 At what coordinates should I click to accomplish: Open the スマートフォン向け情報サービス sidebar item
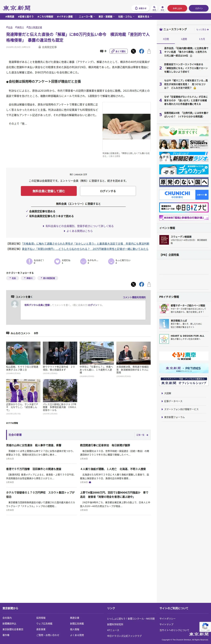point(181,409)
